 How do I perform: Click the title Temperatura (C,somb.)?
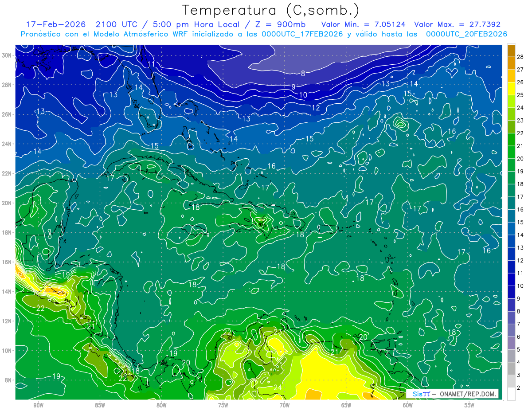(270, 10)
